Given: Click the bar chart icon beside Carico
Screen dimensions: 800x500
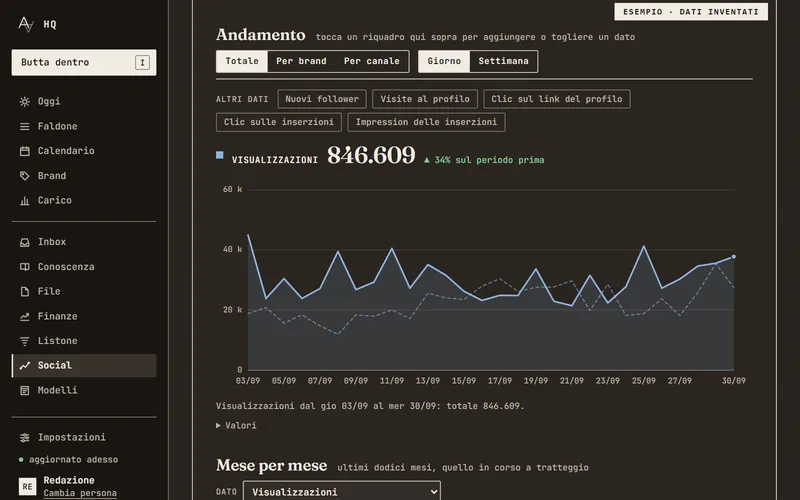Looking at the screenshot, I should pyautogui.click(x=24, y=201).
